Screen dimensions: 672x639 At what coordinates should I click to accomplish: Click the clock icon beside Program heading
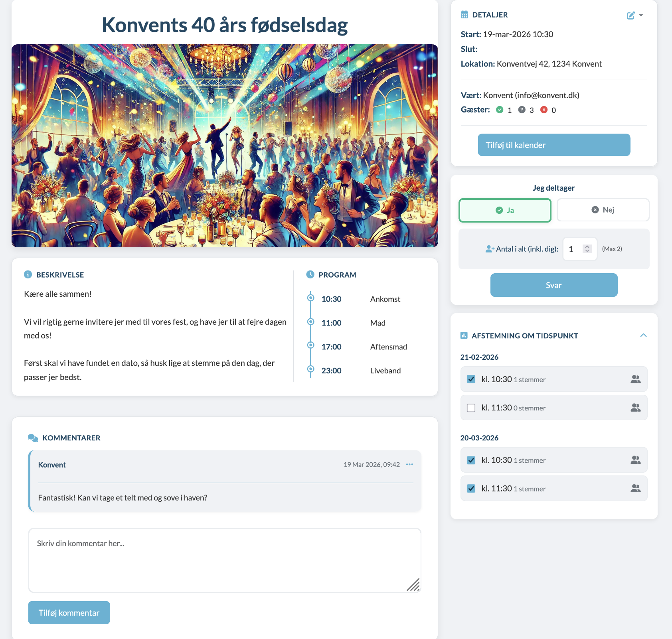pyautogui.click(x=310, y=274)
